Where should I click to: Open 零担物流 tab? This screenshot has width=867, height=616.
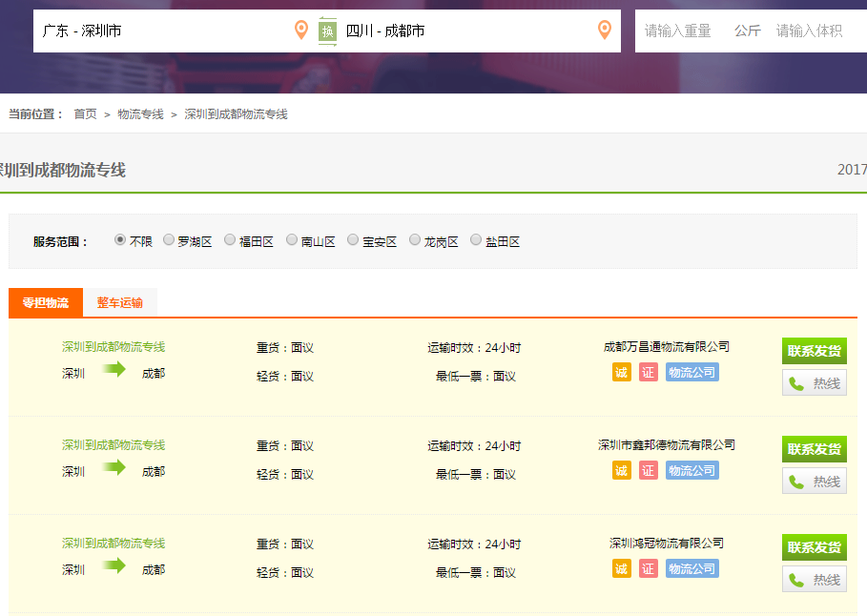tap(46, 302)
